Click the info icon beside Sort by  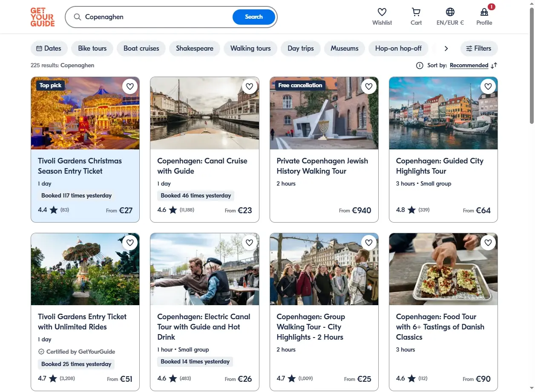(x=420, y=66)
